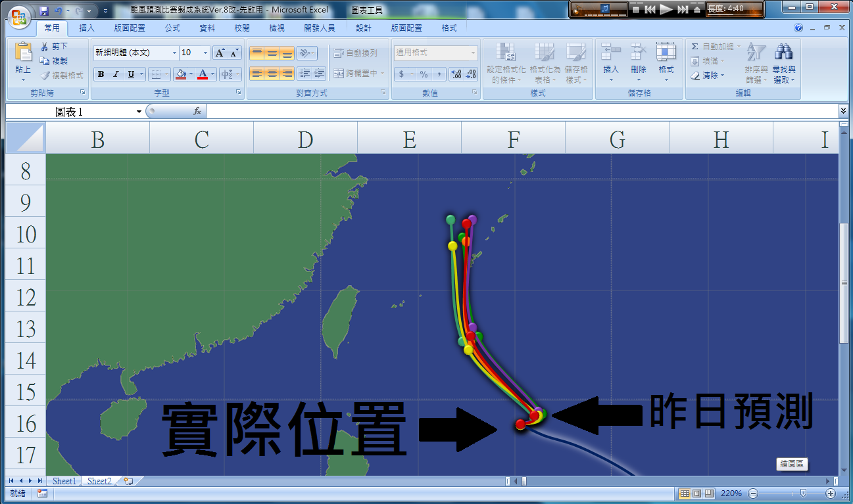Image resolution: width=853 pixels, height=504 pixels.
Task: Toggle Bold formatting
Action: point(101,74)
